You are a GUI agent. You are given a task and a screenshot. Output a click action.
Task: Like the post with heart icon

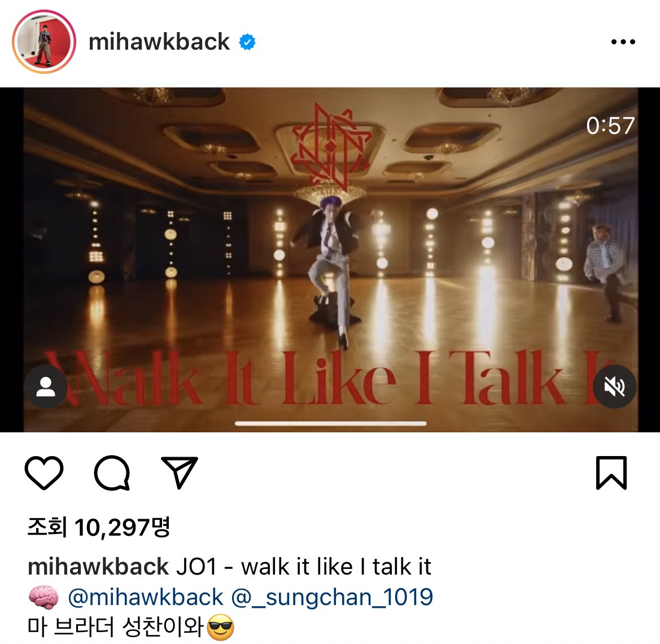[44, 472]
